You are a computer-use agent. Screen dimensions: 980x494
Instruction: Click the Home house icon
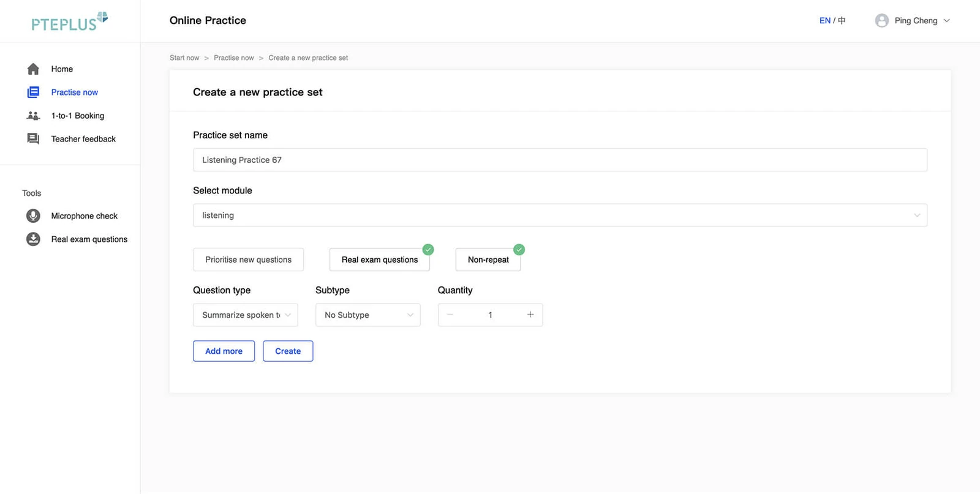pos(33,69)
